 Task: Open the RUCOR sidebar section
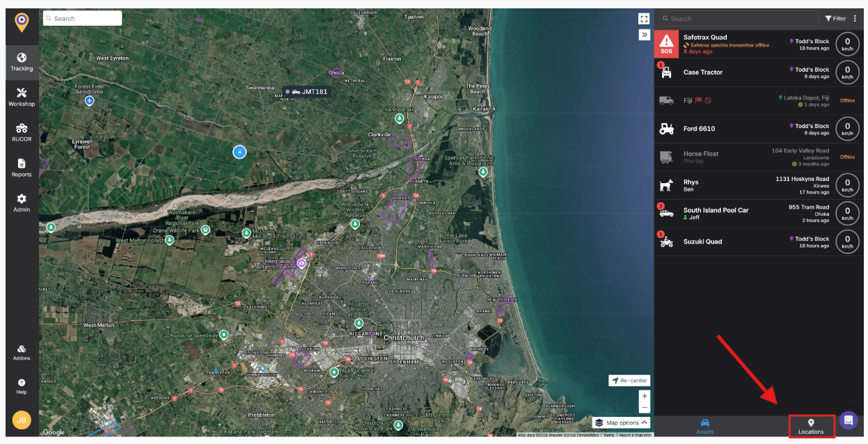coord(22,132)
